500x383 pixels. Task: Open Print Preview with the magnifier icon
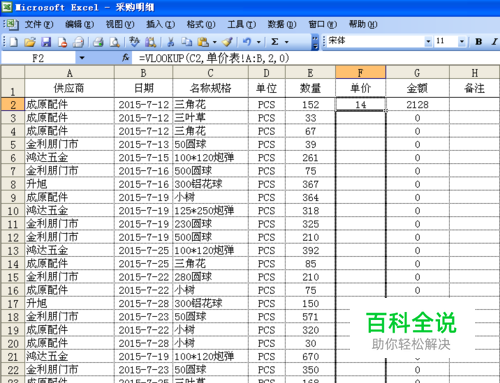[x=115, y=42]
